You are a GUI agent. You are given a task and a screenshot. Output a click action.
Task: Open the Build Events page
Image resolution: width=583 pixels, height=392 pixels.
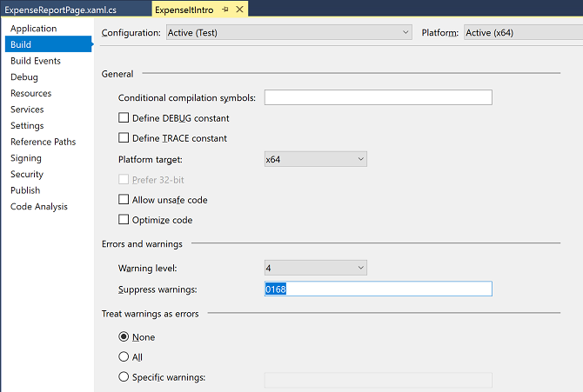[36, 61]
